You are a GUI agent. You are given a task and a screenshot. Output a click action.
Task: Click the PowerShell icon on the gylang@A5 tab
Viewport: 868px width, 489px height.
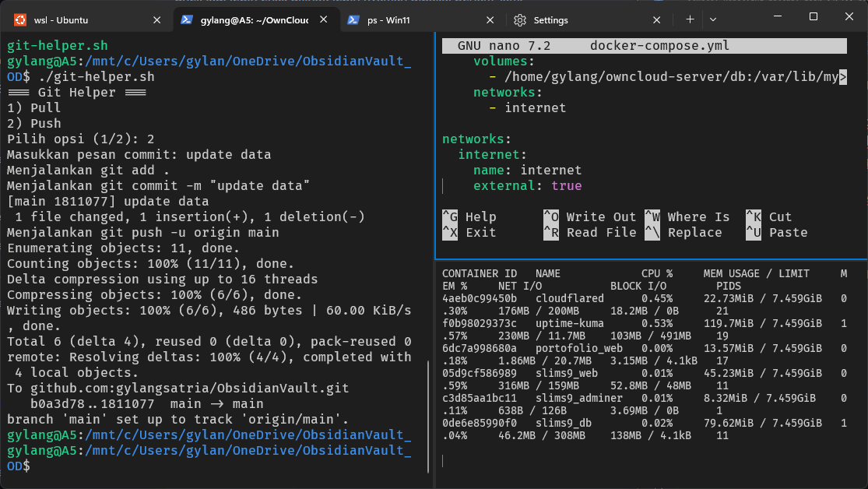point(187,19)
